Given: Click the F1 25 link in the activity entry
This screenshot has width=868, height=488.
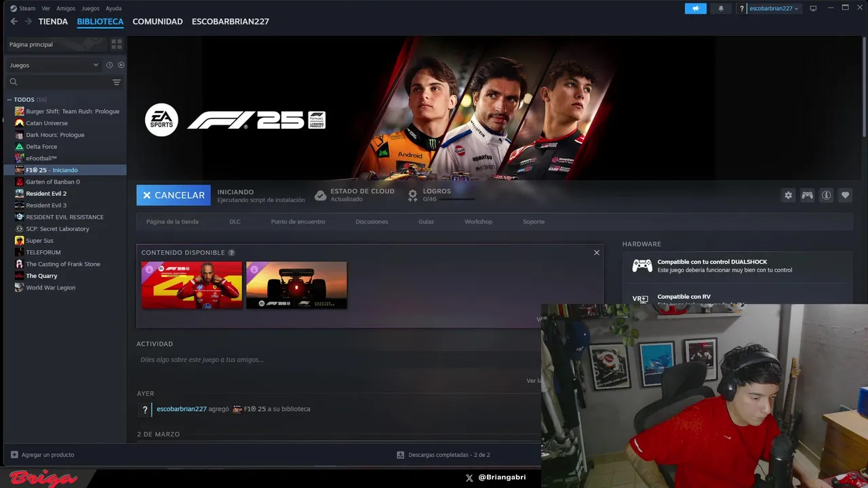Looking at the screenshot, I should (254, 409).
